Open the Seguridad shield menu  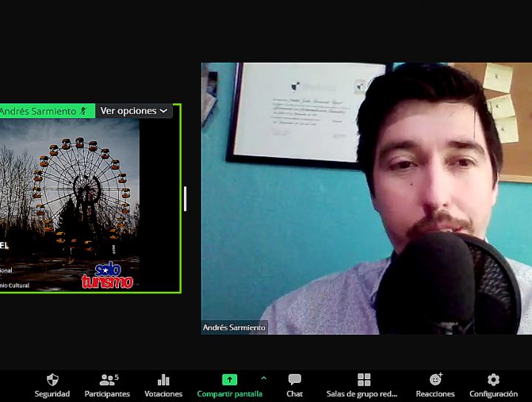click(x=52, y=380)
